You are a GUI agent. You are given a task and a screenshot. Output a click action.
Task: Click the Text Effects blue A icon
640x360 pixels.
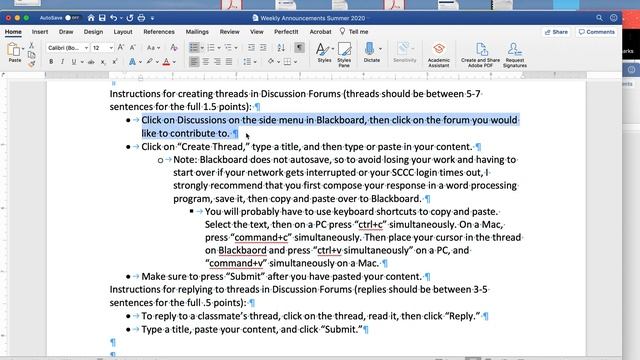coord(132,62)
